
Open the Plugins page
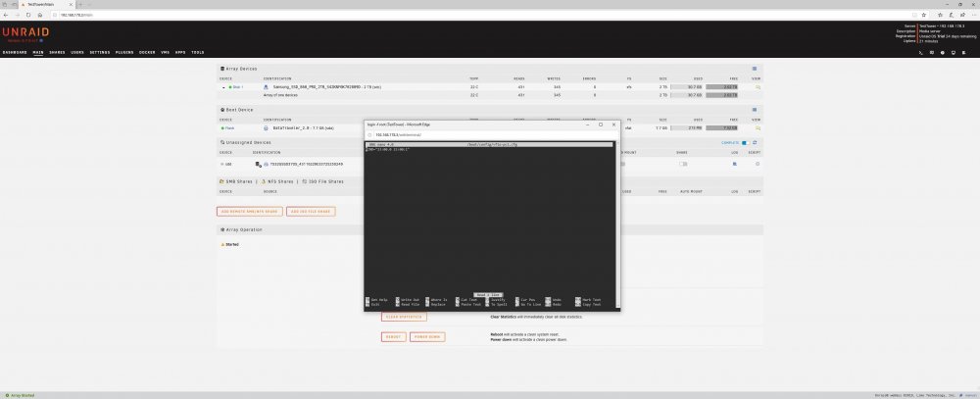(x=124, y=53)
